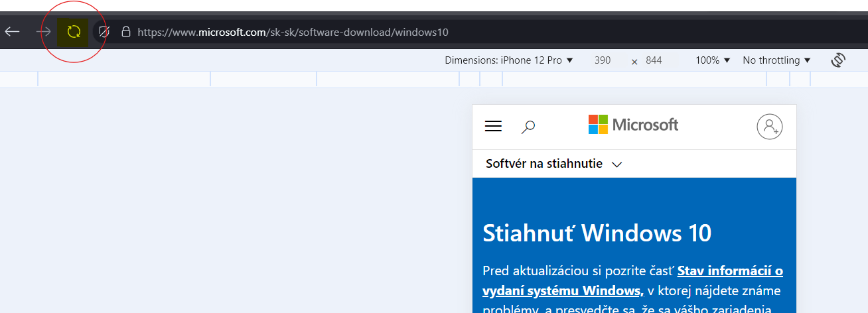Open the hamburger menu on Microsoft page

493,126
